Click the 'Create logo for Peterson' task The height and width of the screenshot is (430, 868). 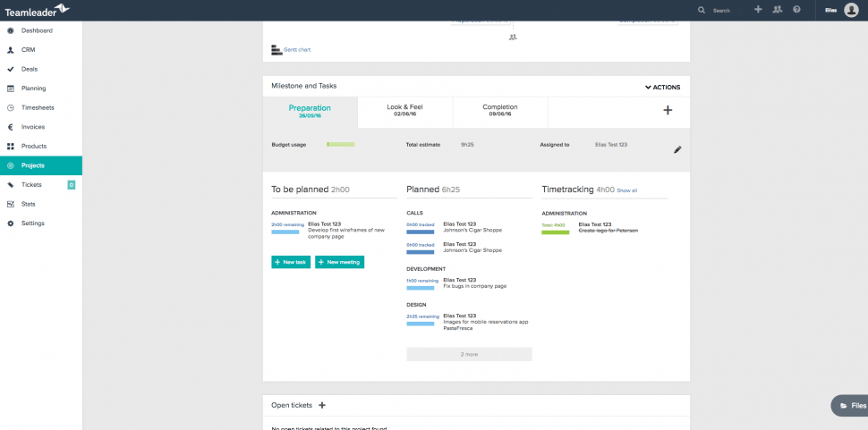point(608,231)
